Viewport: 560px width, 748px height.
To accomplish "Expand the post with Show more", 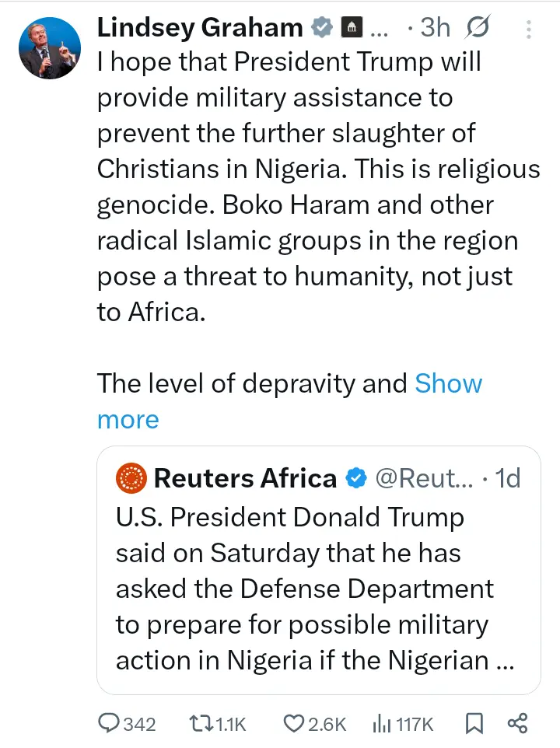I will 448,384.
